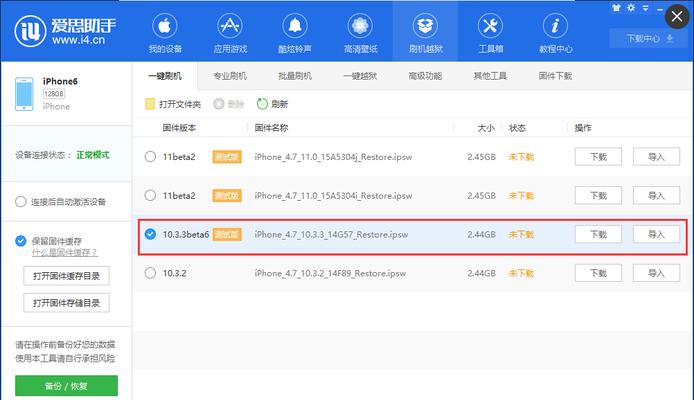Click the 固件版本 column header
Screen dimensions: 694x400
pyautogui.click(x=179, y=128)
